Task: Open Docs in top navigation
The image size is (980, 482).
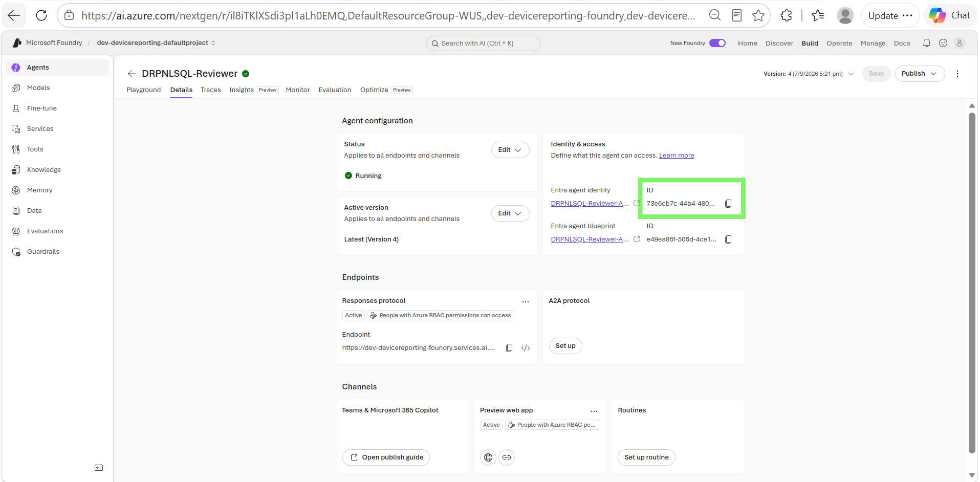Action: (902, 43)
